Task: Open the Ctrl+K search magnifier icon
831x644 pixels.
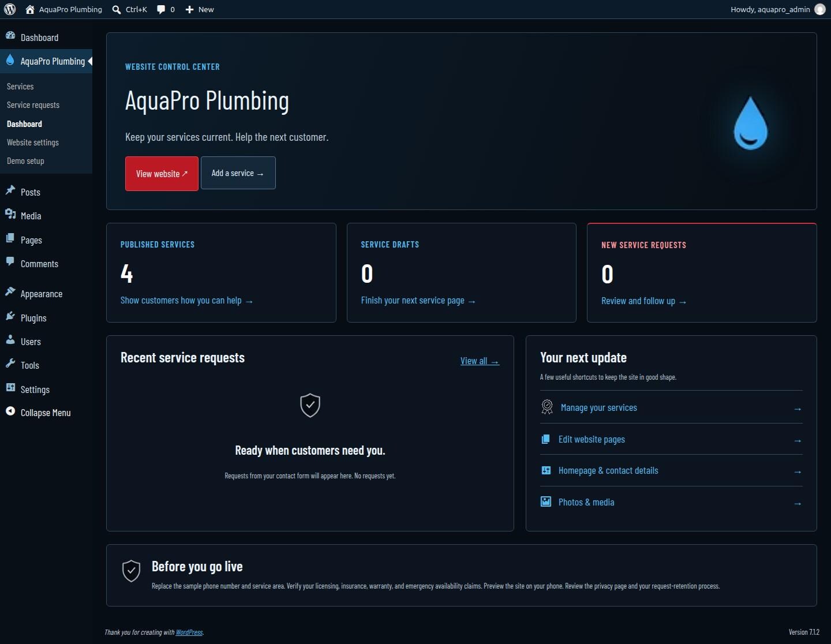Action: (x=117, y=9)
